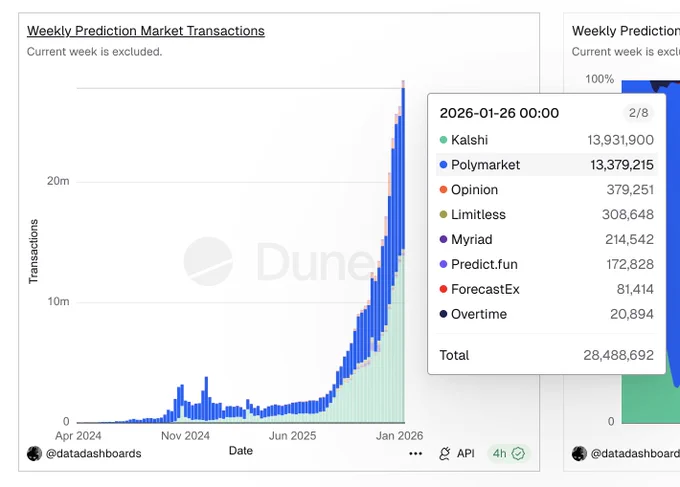
Task: Select the Overtime row in tooltip
Action: tap(546, 314)
